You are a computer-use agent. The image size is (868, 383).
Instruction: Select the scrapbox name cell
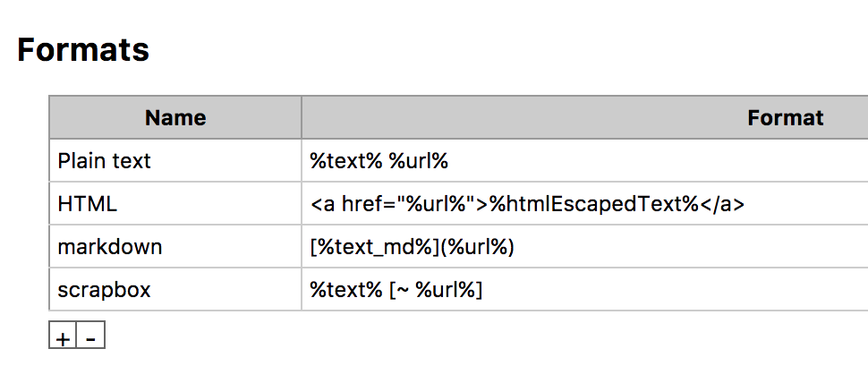[x=175, y=289]
